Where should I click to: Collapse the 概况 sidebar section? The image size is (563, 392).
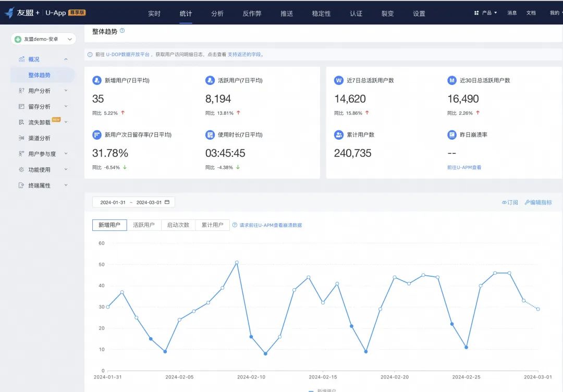(x=66, y=59)
